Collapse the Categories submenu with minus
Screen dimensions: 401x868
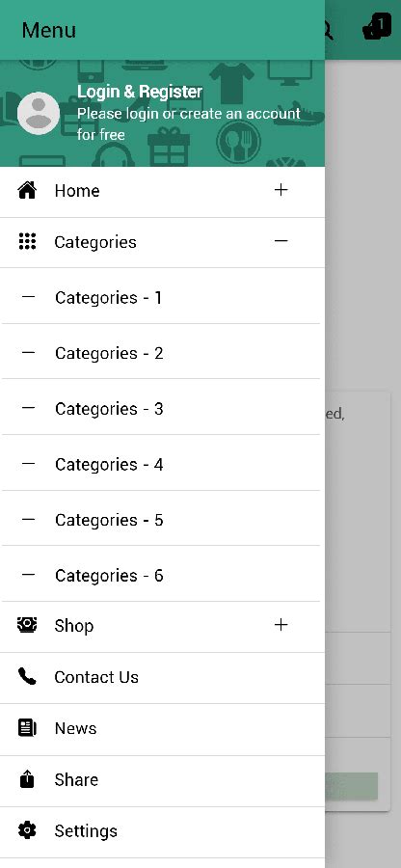coord(281,241)
